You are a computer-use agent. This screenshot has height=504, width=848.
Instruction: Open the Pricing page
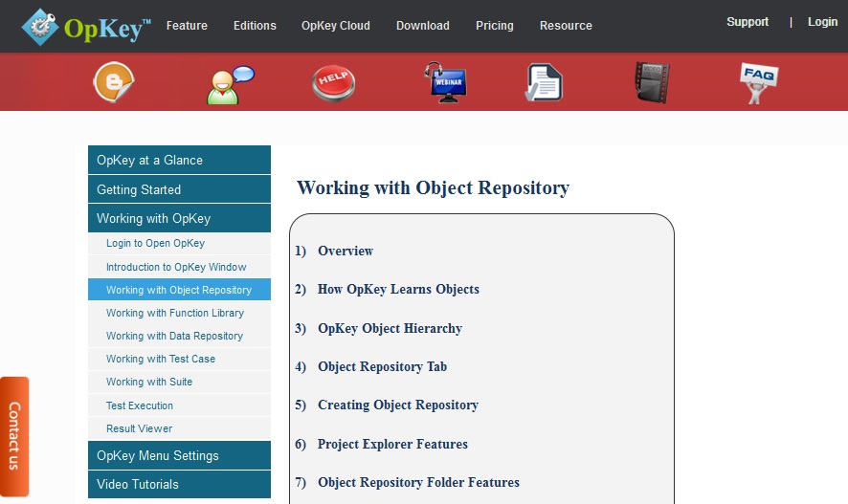[x=495, y=26]
